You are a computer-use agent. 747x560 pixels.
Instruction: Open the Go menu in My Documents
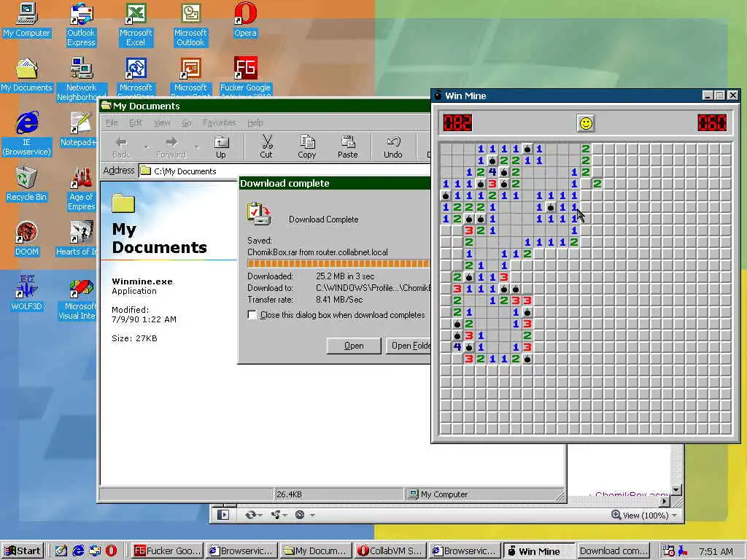pos(186,122)
